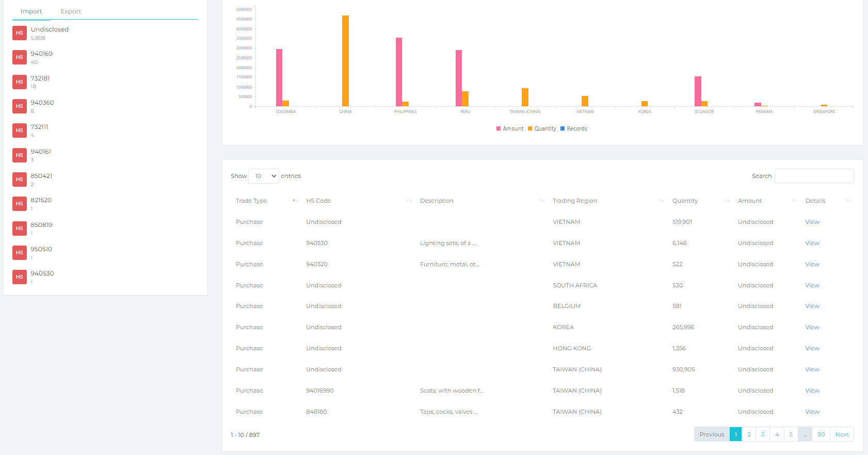Toggle the Amount series in chart legend
Image resolution: width=868 pixels, height=455 pixels.
pos(510,128)
